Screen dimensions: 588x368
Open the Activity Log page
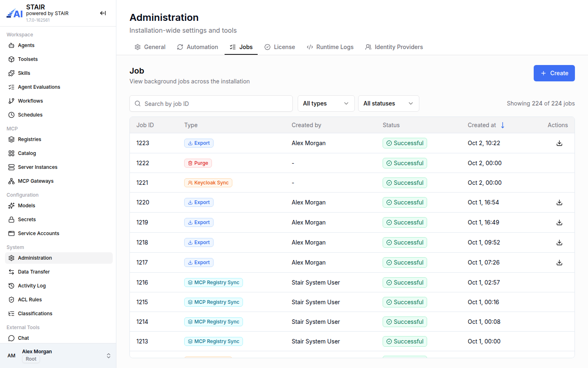pos(59,286)
